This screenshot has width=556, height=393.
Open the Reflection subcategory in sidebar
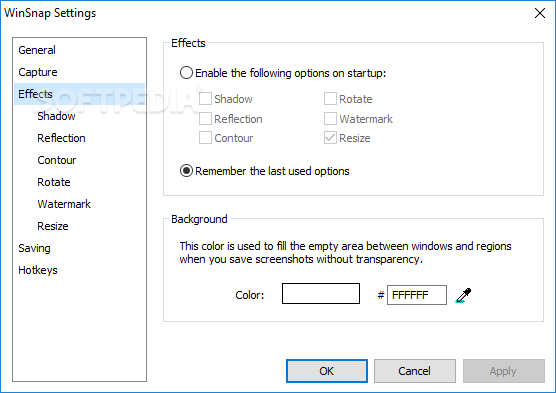(x=61, y=138)
